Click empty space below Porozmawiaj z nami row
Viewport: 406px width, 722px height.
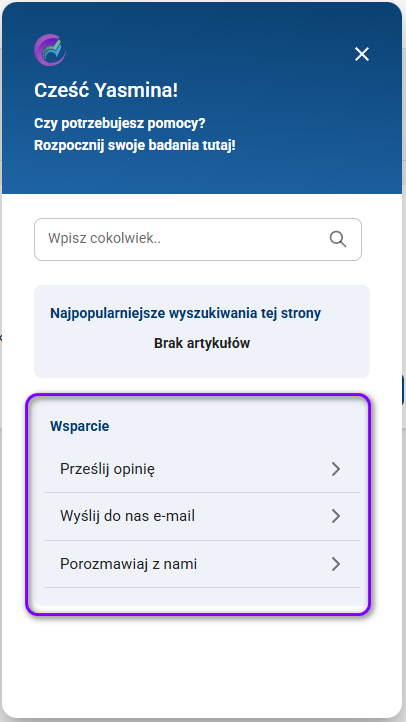(202, 597)
